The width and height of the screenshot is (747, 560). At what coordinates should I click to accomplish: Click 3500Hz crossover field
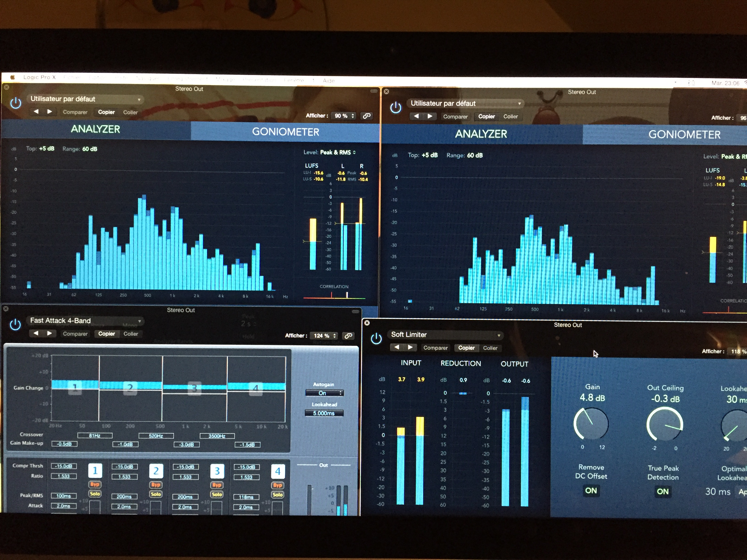coord(217,436)
